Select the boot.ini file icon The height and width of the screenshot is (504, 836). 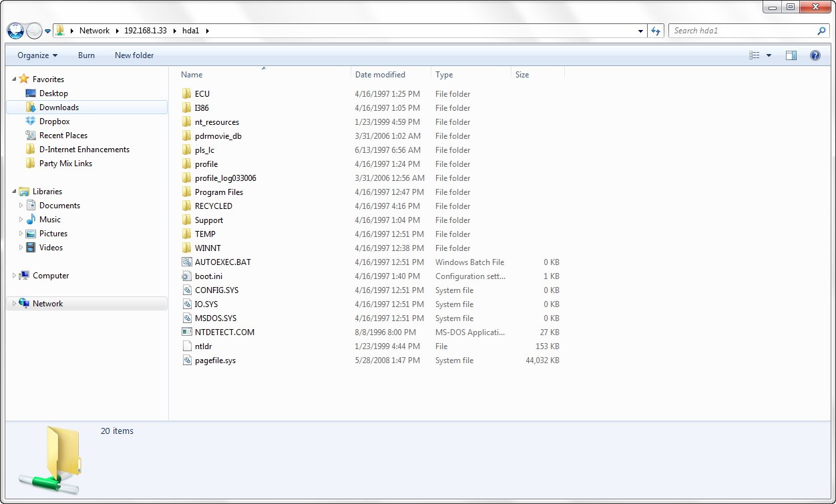187,276
